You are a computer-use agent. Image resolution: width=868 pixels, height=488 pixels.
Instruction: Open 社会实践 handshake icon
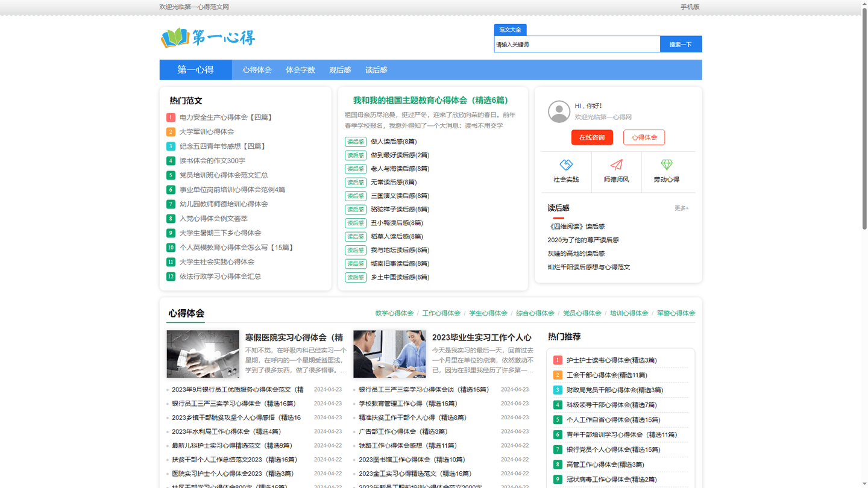[x=566, y=164]
